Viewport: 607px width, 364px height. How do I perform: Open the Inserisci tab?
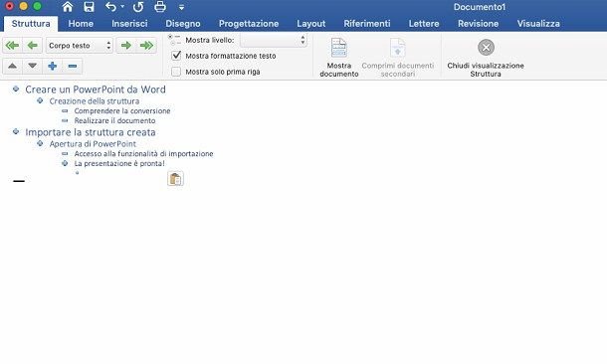click(129, 24)
